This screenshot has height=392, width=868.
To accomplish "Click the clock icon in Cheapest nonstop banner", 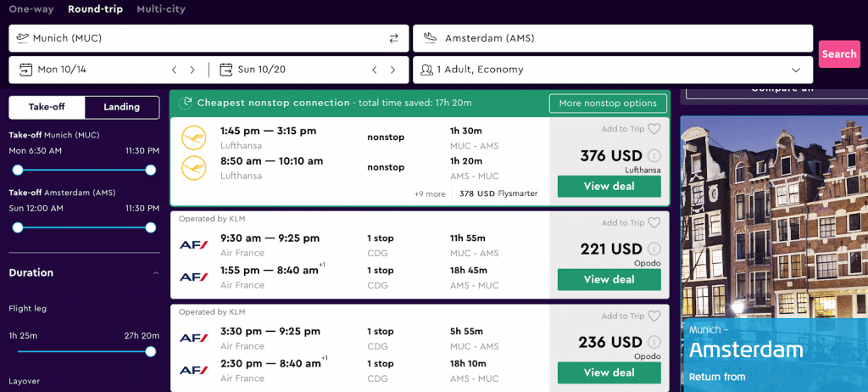I will tap(186, 103).
